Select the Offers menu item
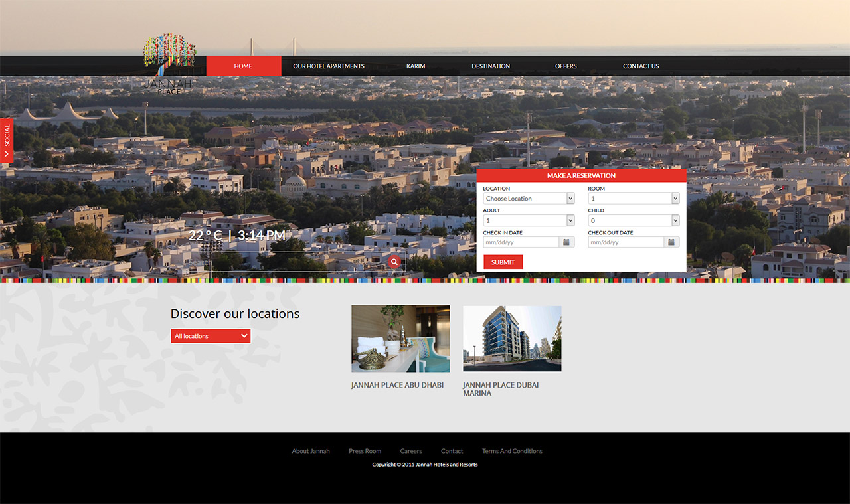The image size is (850, 504). point(566,66)
